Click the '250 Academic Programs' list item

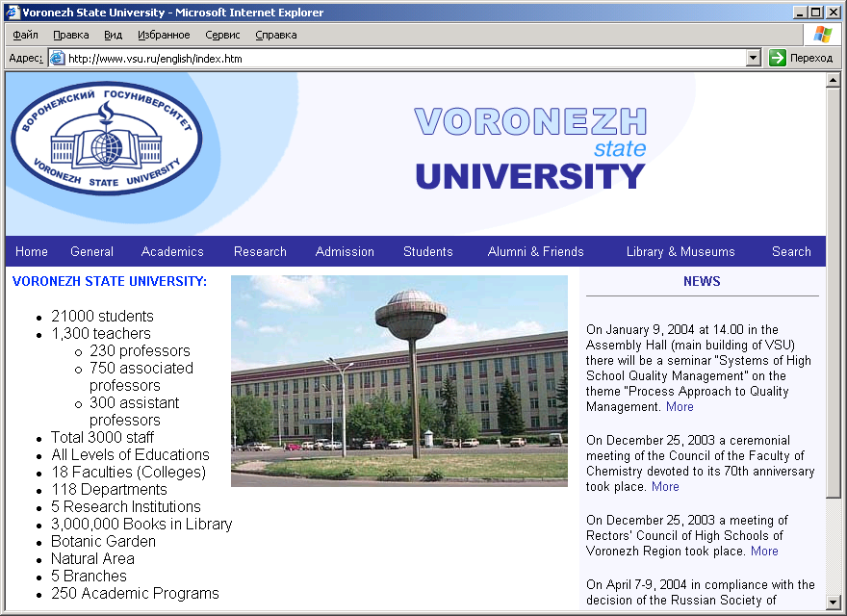tap(135, 593)
